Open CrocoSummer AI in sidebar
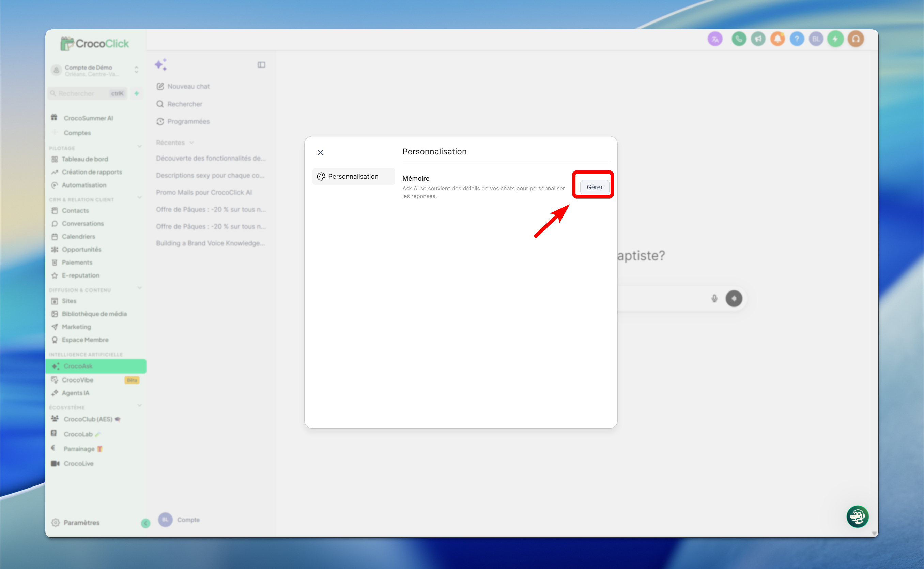Viewport: 924px width, 569px height. click(88, 118)
